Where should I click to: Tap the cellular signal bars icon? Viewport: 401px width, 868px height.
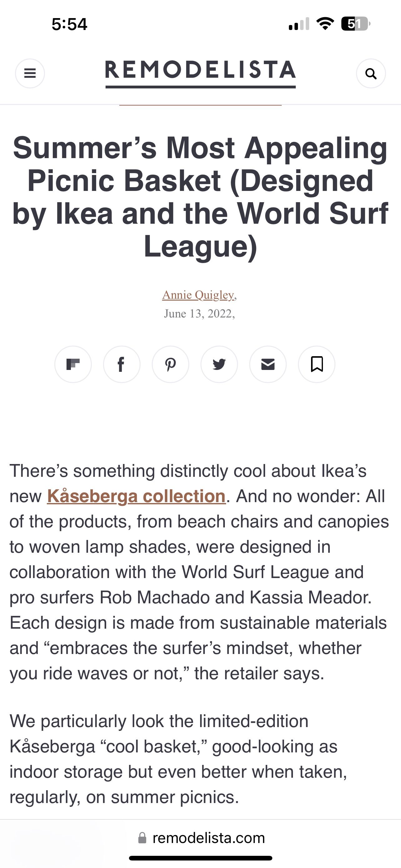pyautogui.click(x=299, y=24)
